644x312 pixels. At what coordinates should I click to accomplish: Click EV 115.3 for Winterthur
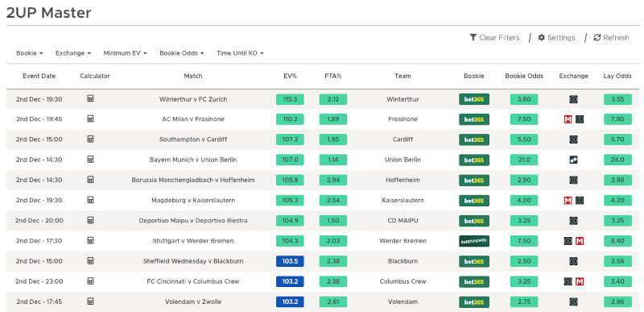coord(290,99)
